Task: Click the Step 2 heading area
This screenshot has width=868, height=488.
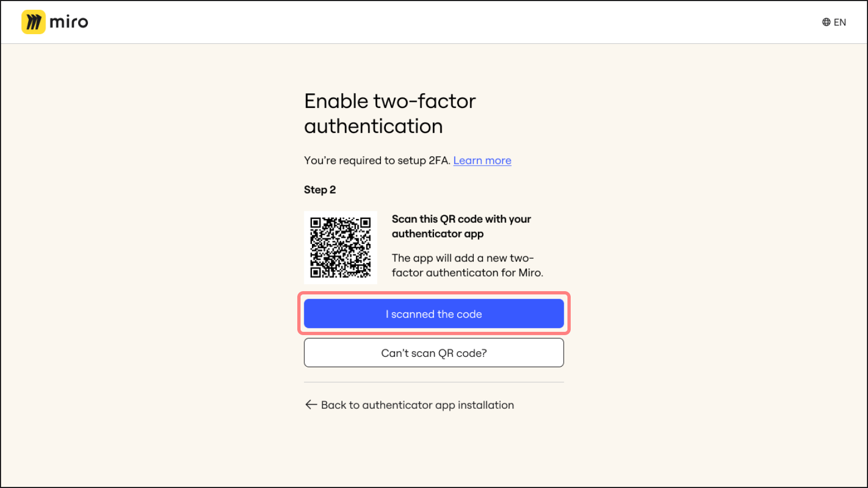Action: (x=320, y=189)
